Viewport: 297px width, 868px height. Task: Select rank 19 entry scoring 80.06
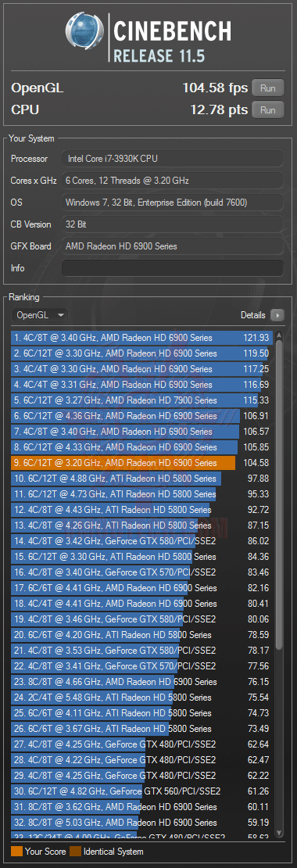point(142,619)
